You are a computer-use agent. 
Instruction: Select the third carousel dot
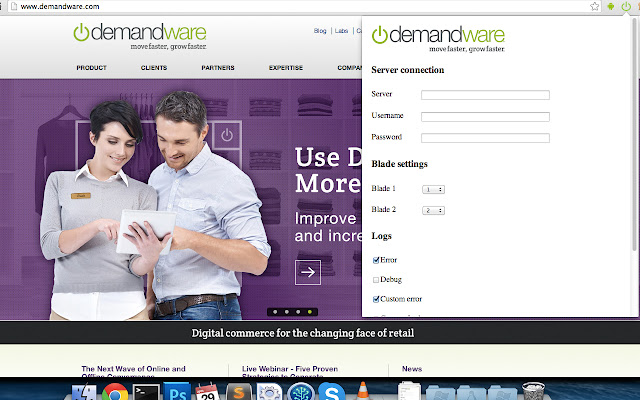(298, 312)
